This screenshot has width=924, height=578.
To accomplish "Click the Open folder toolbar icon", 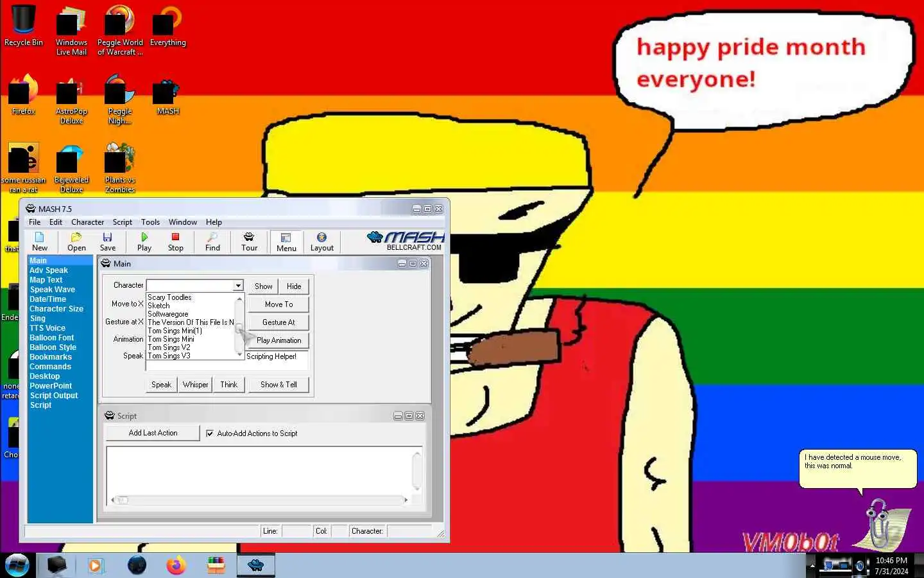I will point(76,242).
